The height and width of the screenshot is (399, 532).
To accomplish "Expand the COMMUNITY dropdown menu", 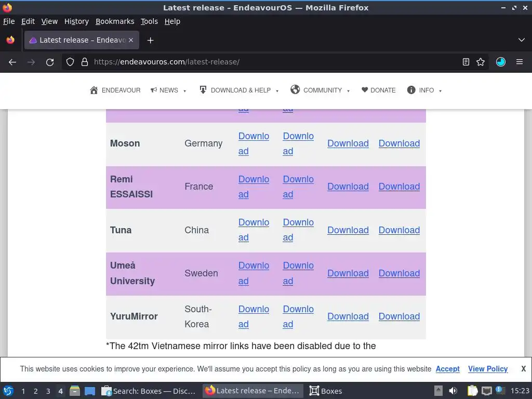I will coord(320,90).
